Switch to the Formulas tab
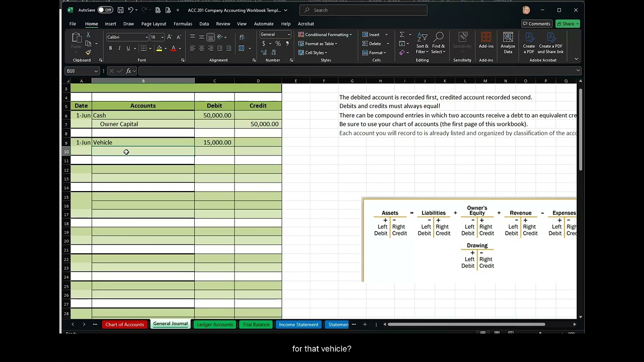Screen dimensions: 644x362 click(183, 24)
